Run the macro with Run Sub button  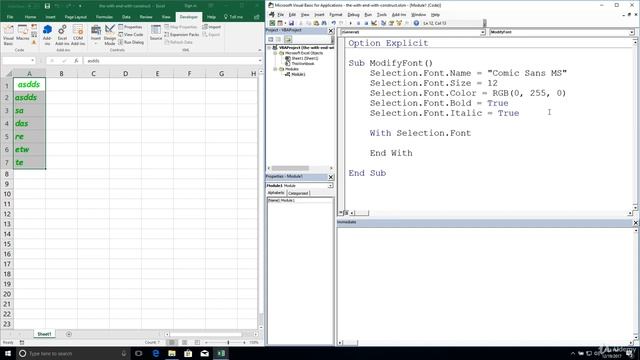point(351,23)
